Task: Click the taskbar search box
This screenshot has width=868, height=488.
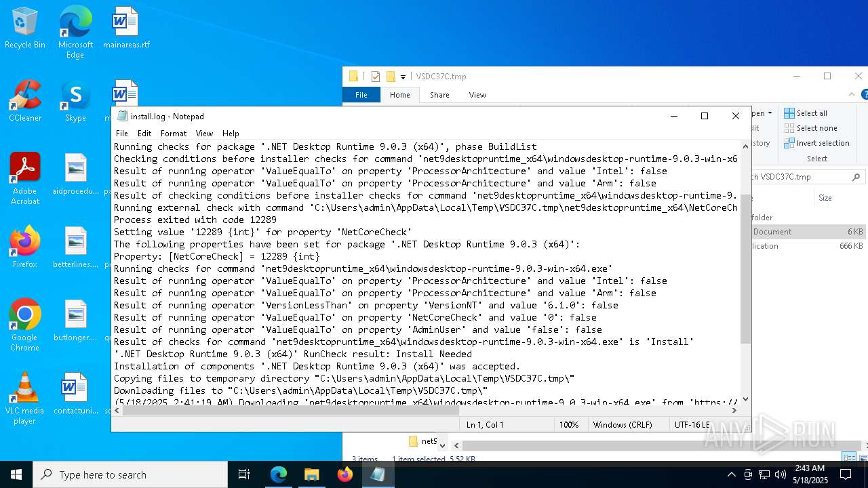Action: (x=130, y=474)
